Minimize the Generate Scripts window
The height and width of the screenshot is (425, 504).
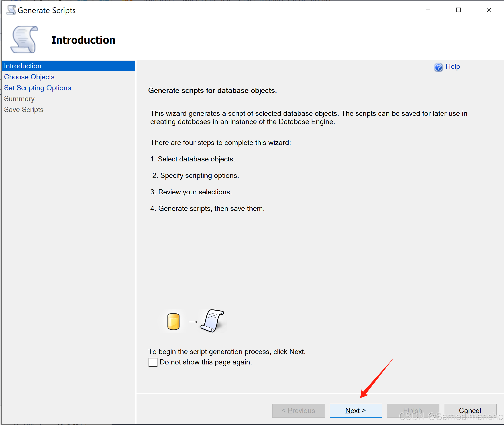click(x=428, y=10)
